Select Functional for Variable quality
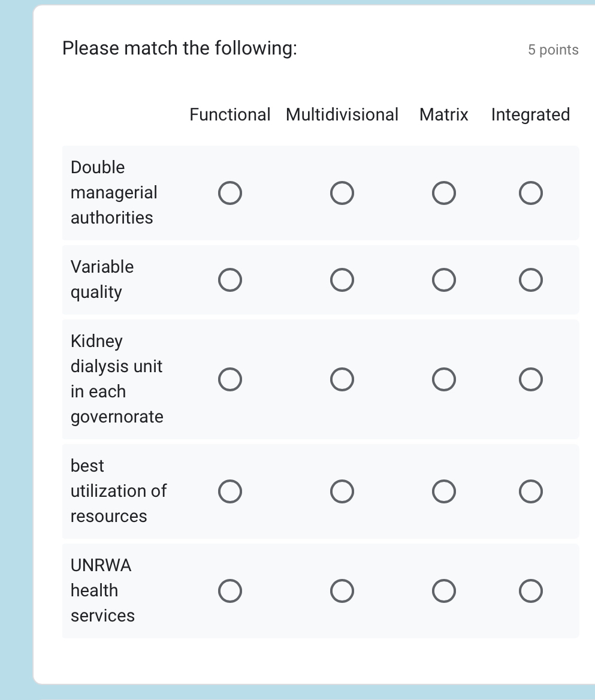This screenshot has width=595, height=700. pos(230,279)
